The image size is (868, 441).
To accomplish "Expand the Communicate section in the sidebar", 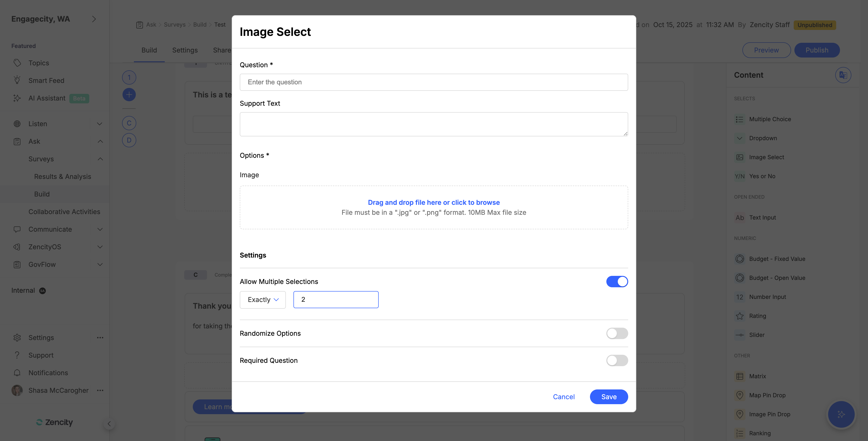I will click(99, 229).
